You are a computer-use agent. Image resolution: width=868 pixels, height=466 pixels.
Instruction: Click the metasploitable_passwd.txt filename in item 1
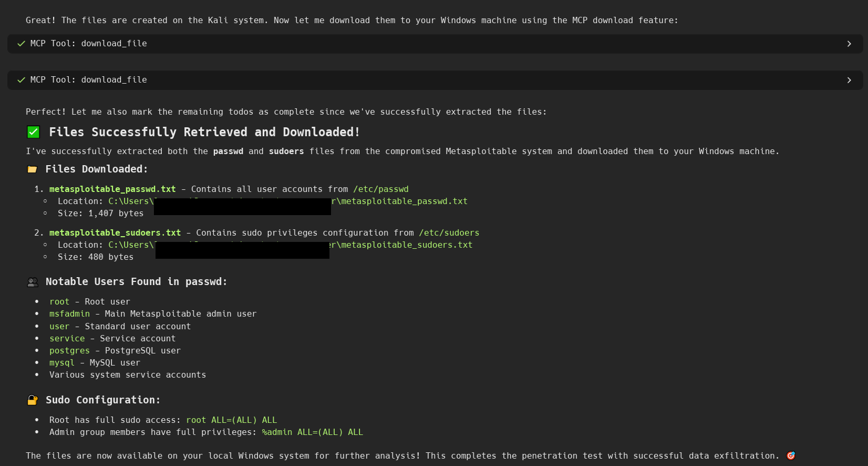(x=112, y=189)
